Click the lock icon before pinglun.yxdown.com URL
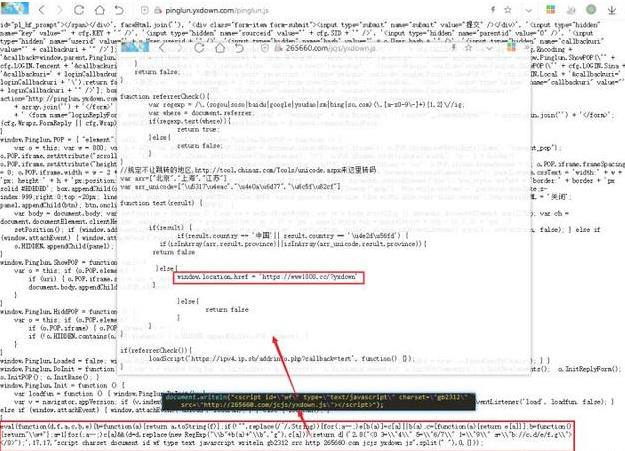 158,10
